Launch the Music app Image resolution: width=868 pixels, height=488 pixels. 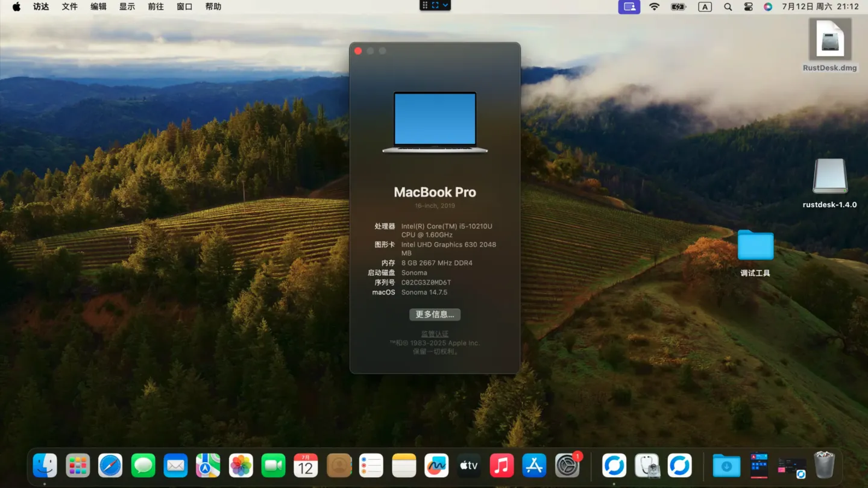[x=502, y=465]
